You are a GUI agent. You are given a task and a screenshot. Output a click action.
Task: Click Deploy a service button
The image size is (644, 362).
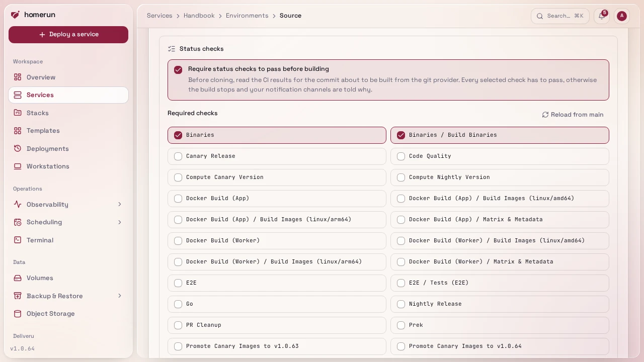pos(68,35)
